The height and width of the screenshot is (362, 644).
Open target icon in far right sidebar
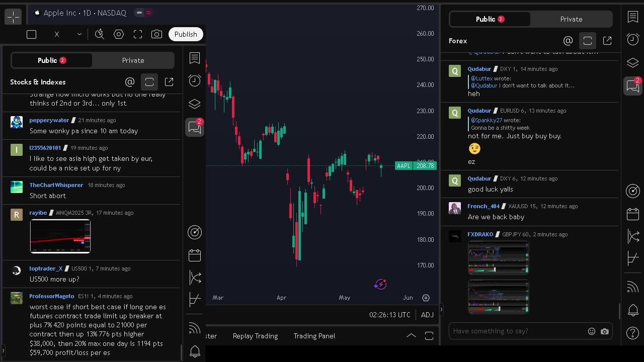[x=633, y=191]
